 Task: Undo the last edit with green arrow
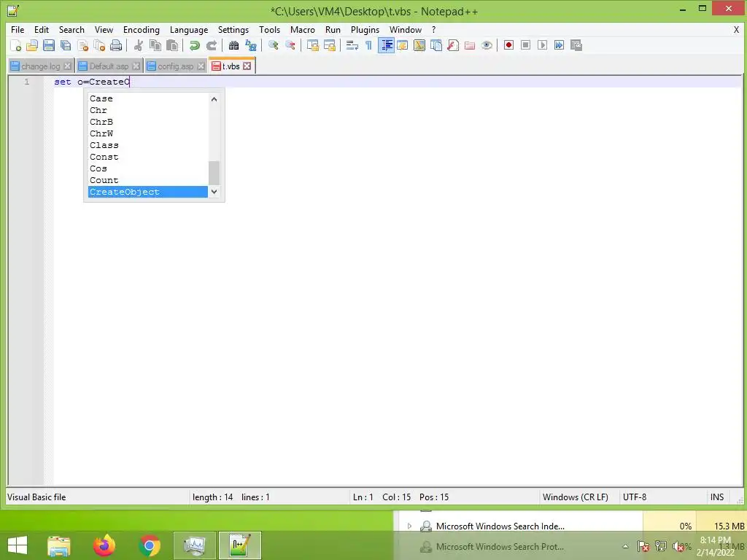point(194,45)
